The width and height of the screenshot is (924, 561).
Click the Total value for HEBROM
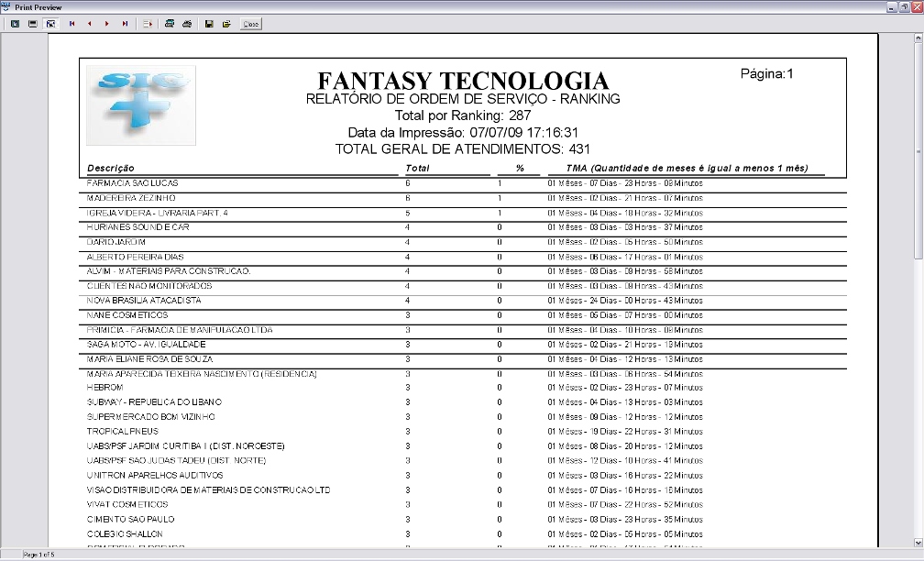point(408,387)
